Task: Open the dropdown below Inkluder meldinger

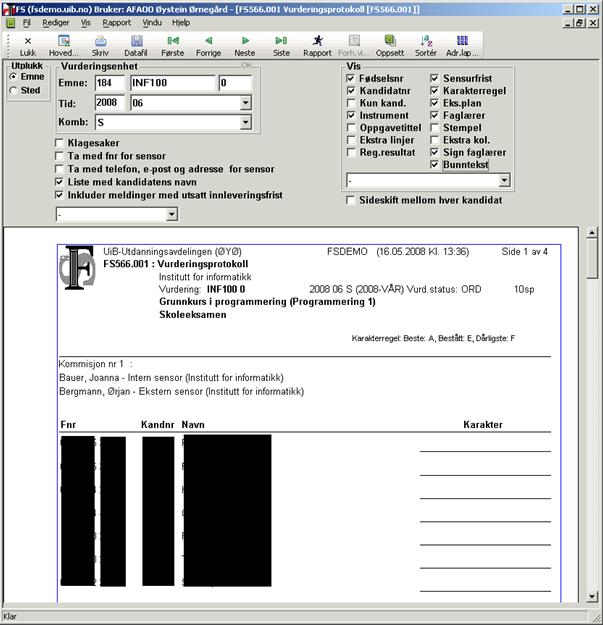Action: click(171, 214)
